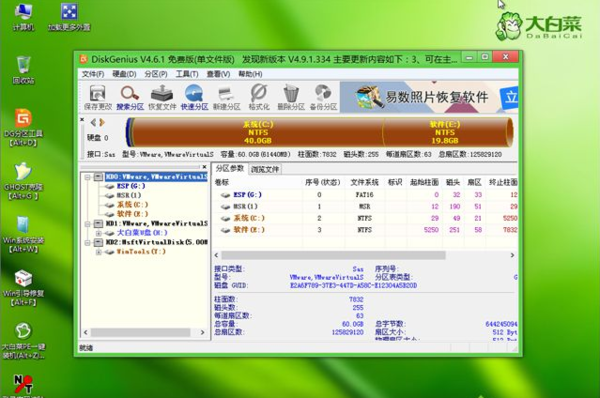600x398 pixels.
Task: Switch to the 分区参数 tab
Action: pos(230,168)
